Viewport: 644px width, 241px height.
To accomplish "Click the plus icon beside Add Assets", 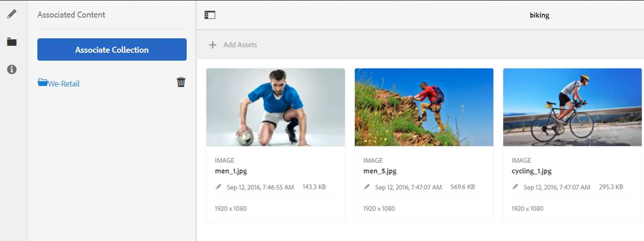I will 213,45.
